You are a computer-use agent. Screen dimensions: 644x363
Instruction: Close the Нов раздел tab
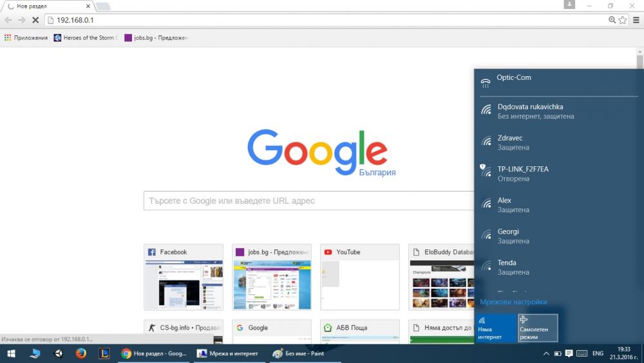pos(88,6)
